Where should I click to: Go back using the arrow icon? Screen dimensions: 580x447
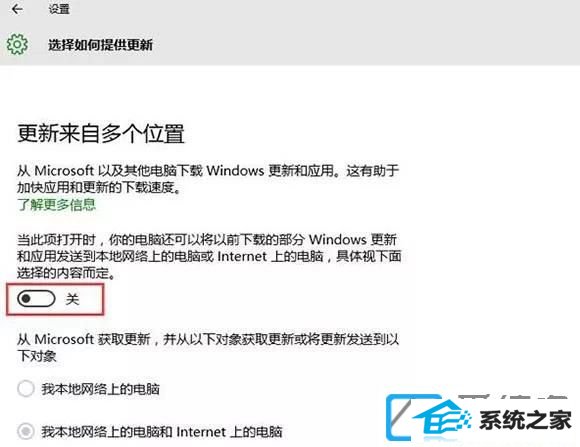click(17, 9)
